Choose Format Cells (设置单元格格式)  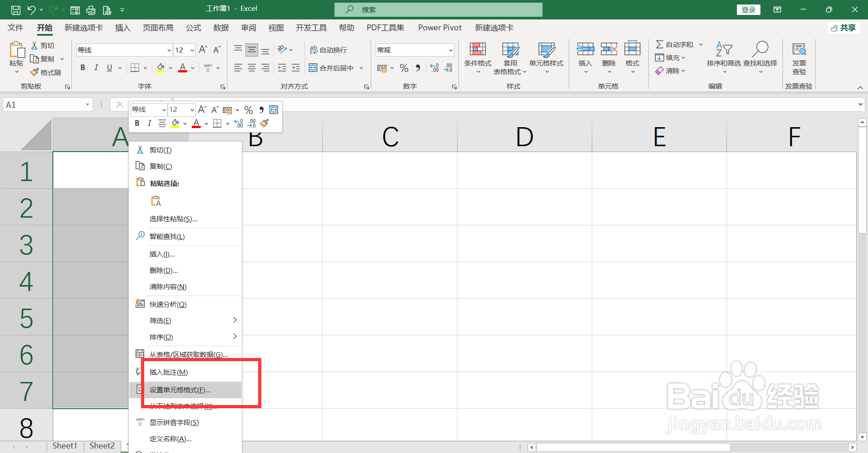[x=185, y=390]
